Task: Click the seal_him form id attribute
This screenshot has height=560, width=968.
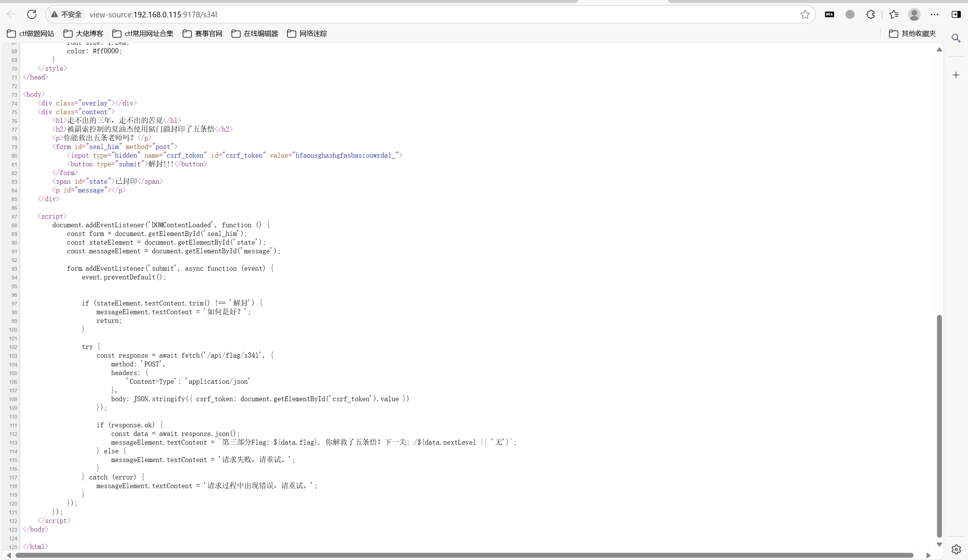Action: pyautogui.click(x=104, y=147)
